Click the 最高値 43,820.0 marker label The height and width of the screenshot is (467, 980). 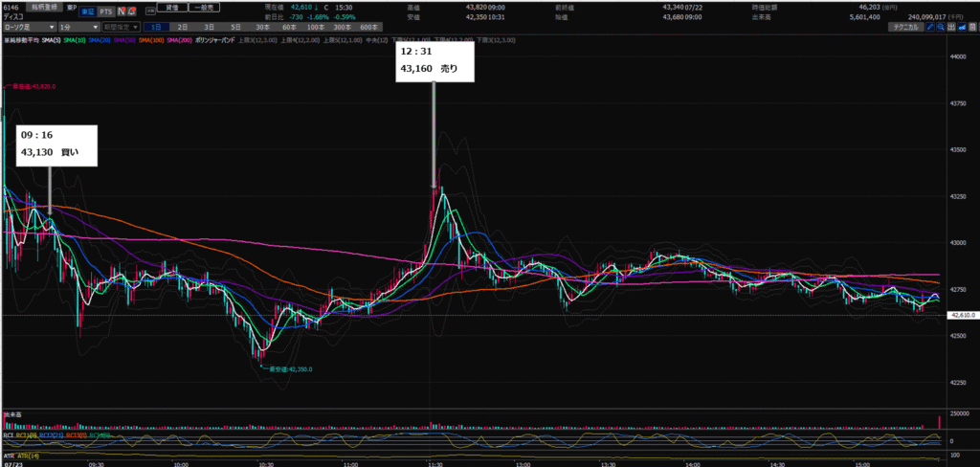click(x=32, y=87)
